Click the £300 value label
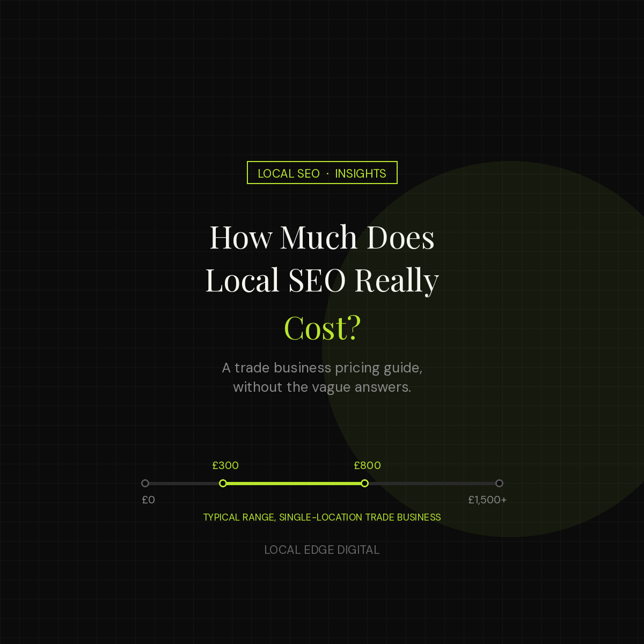 tap(225, 465)
